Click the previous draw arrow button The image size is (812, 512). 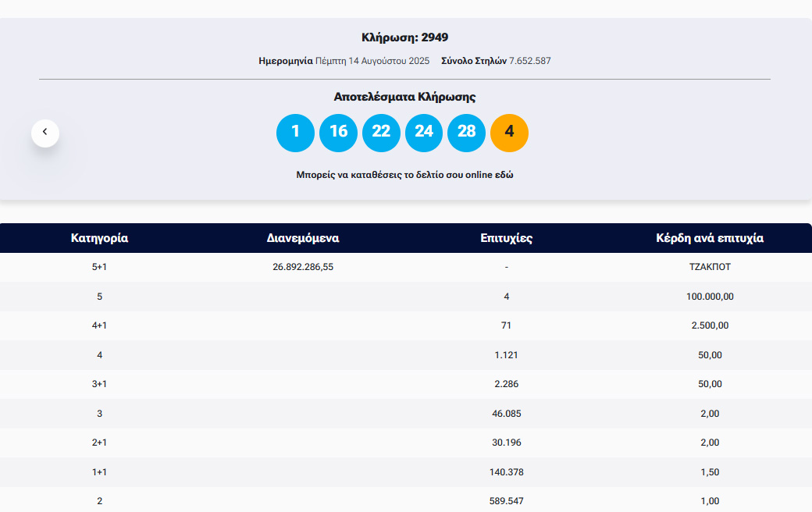45,133
